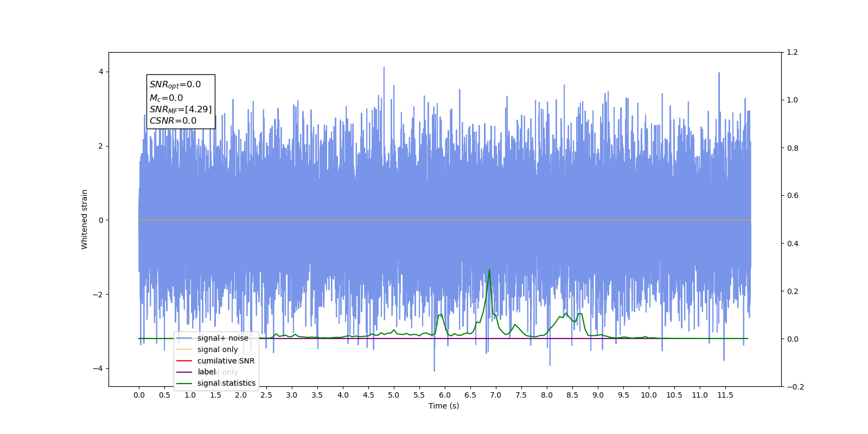The height and width of the screenshot is (434, 868).
Task: Click the tallest green peak near 6.9 s
Action: coord(489,270)
